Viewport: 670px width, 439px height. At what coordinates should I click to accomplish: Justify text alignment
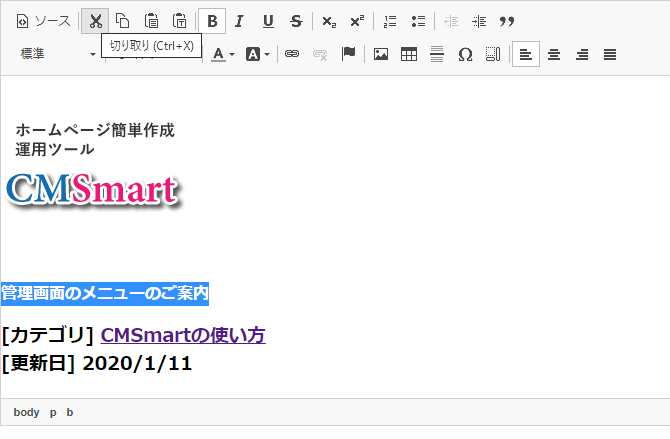610,54
